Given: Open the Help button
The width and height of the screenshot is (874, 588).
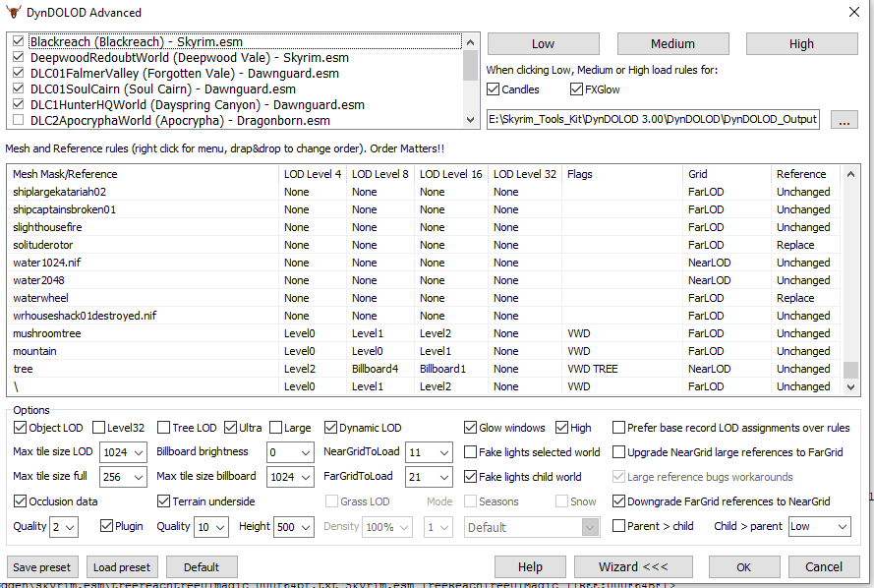Looking at the screenshot, I should 530,566.
